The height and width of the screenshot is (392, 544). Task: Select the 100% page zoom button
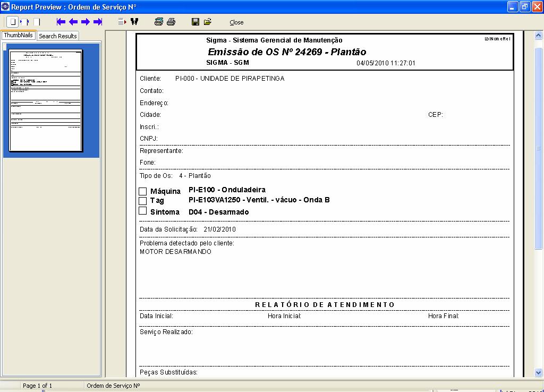(37, 22)
